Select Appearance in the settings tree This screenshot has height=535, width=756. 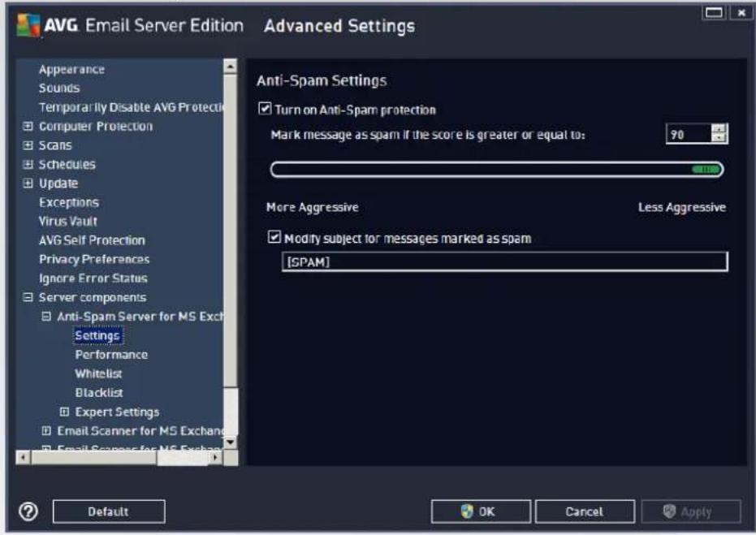tap(71, 69)
